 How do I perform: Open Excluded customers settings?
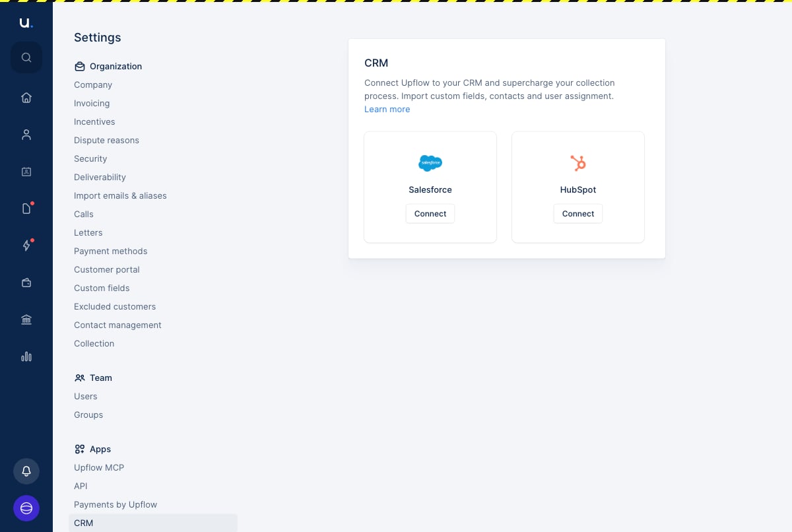pyautogui.click(x=115, y=306)
